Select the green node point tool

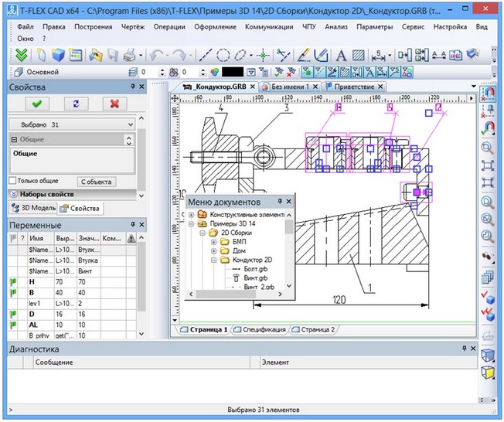[263, 56]
